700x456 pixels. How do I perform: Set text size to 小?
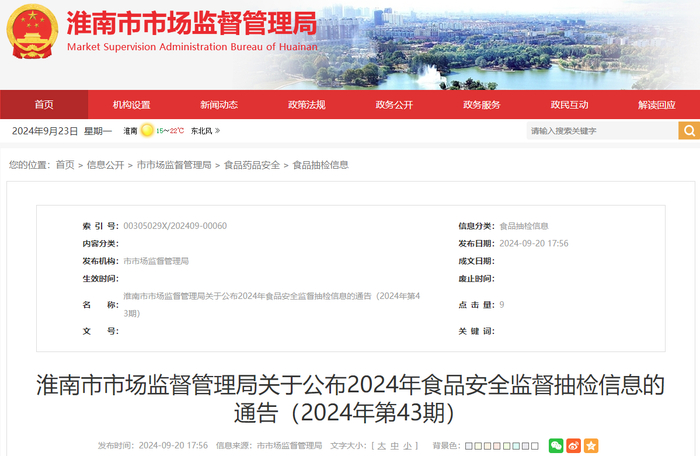pos(408,446)
